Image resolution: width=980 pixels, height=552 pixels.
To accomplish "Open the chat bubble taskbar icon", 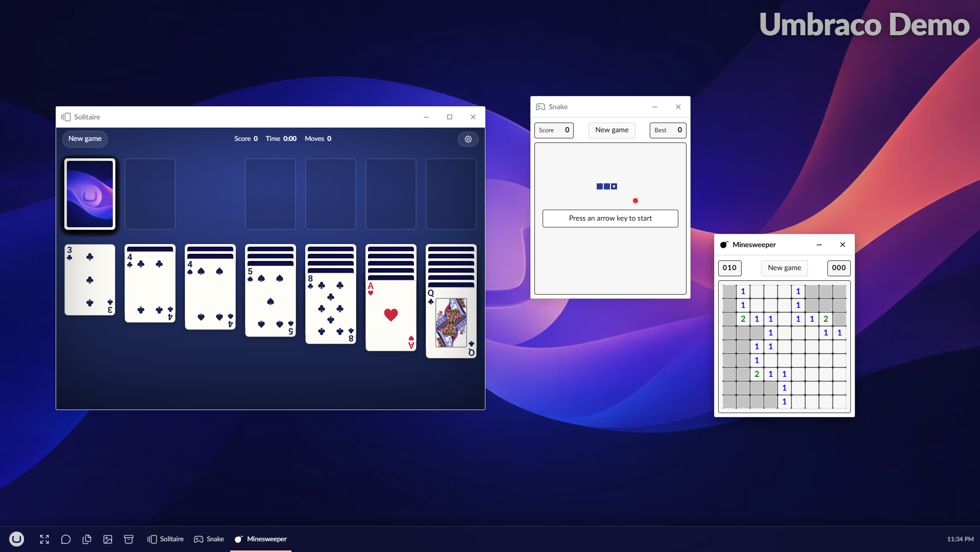I will 66,539.
